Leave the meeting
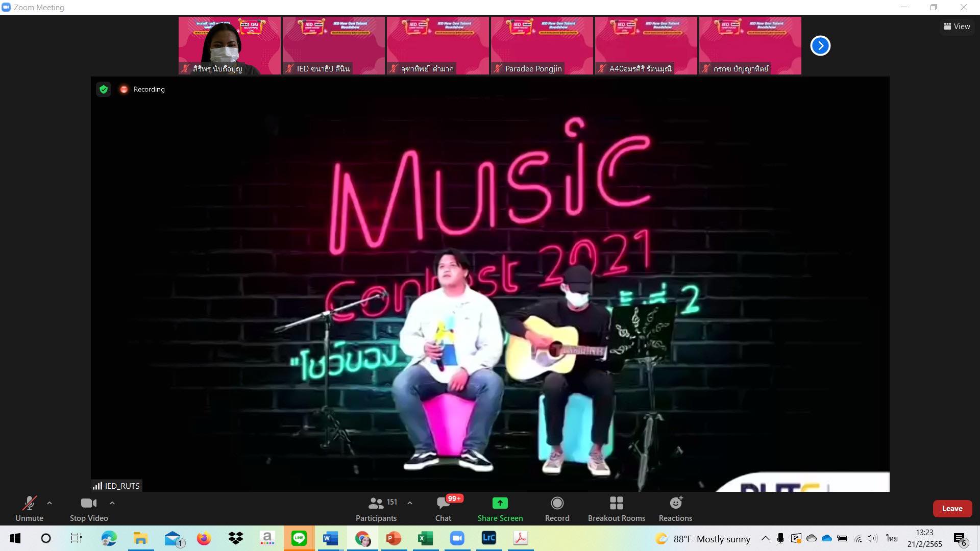The width and height of the screenshot is (980, 551). coord(952,509)
